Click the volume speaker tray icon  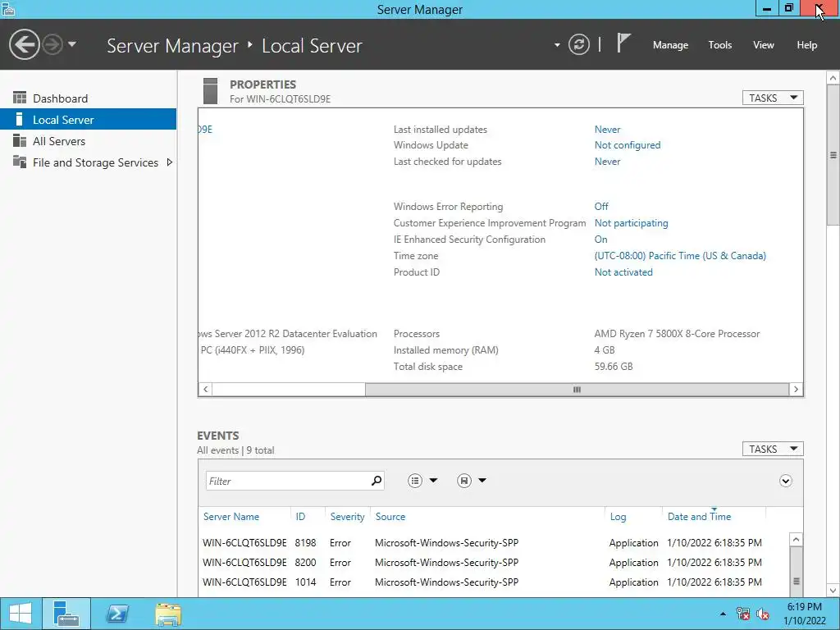[x=763, y=614]
